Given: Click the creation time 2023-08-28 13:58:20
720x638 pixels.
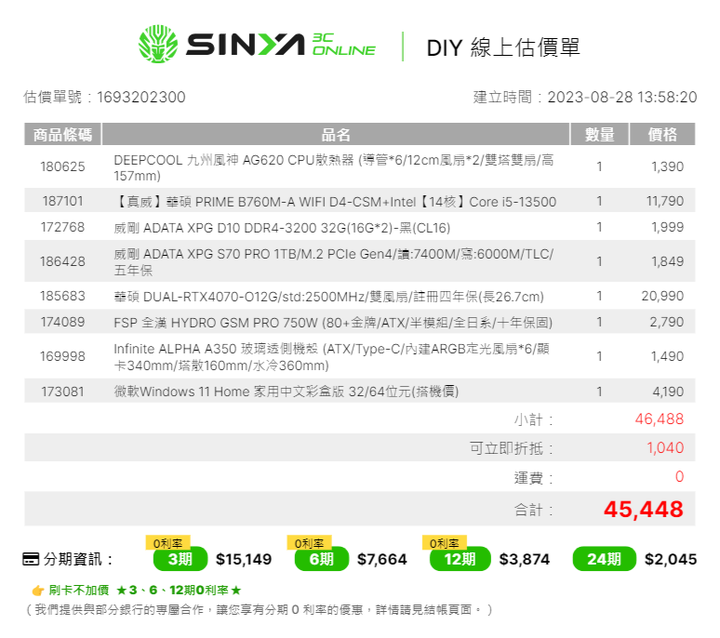Looking at the screenshot, I should coord(622,97).
